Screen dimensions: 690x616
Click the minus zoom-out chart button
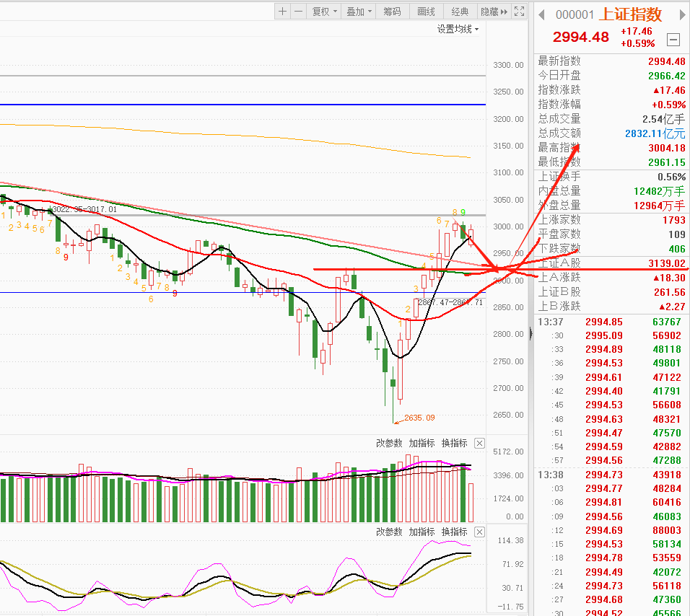click(x=298, y=12)
